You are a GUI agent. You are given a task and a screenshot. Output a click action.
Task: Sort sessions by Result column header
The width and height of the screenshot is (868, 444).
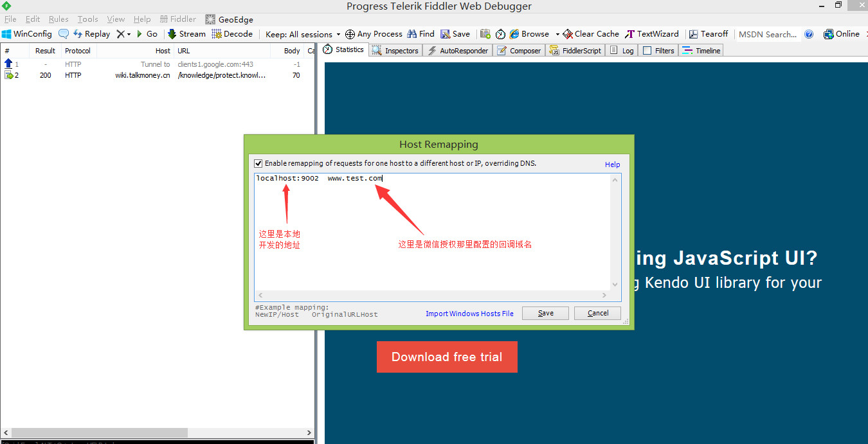click(45, 51)
